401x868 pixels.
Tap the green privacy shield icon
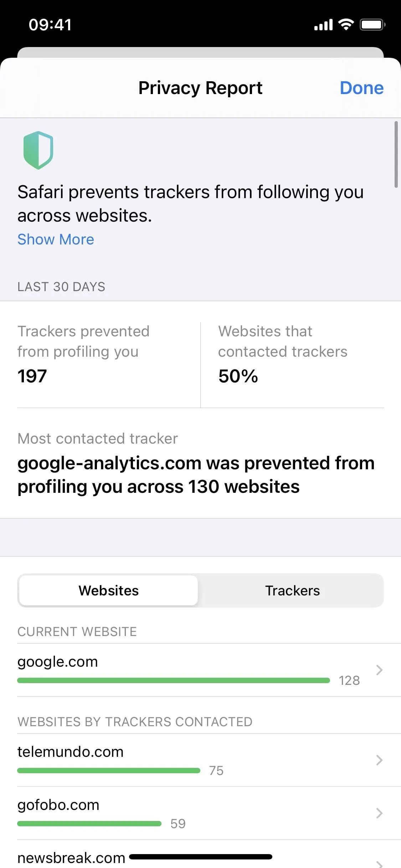[38, 150]
